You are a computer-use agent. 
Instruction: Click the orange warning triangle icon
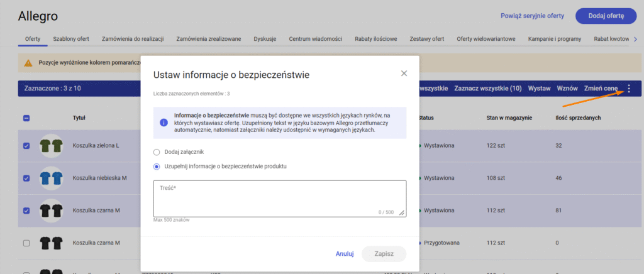[x=28, y=63]
